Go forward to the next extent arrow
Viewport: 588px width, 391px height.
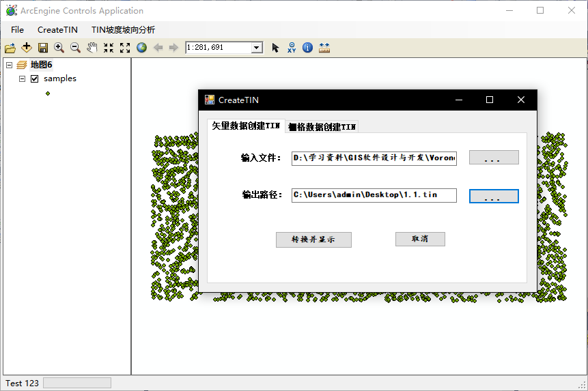pyautogui.click(x=173, y=48)
